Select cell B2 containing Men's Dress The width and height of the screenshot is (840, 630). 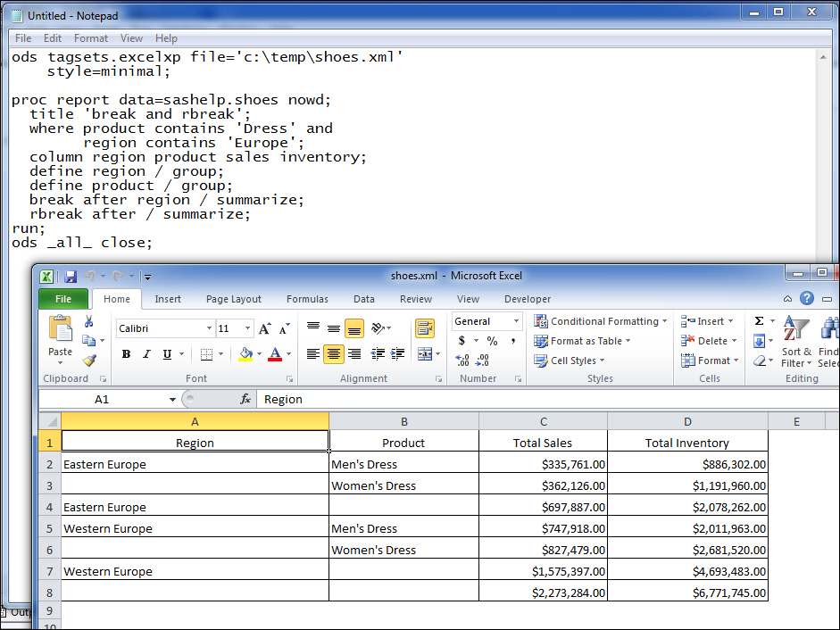pos(403,464)
